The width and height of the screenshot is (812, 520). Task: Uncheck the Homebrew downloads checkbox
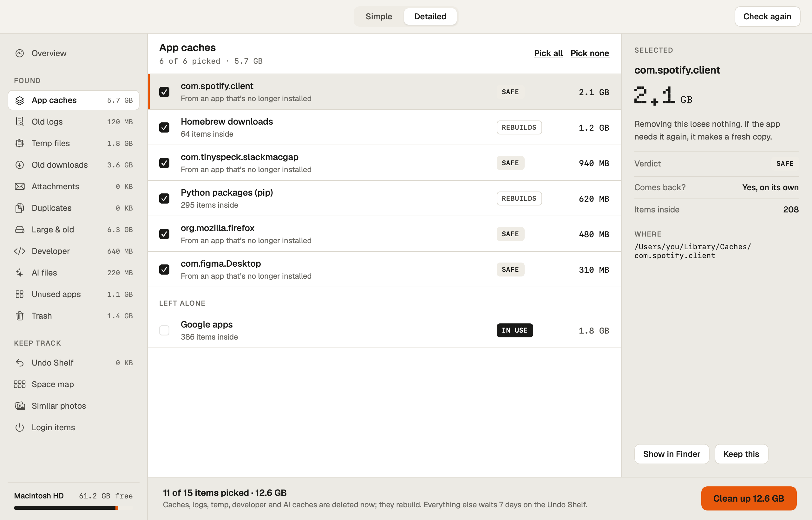click(x=164, y=127)
